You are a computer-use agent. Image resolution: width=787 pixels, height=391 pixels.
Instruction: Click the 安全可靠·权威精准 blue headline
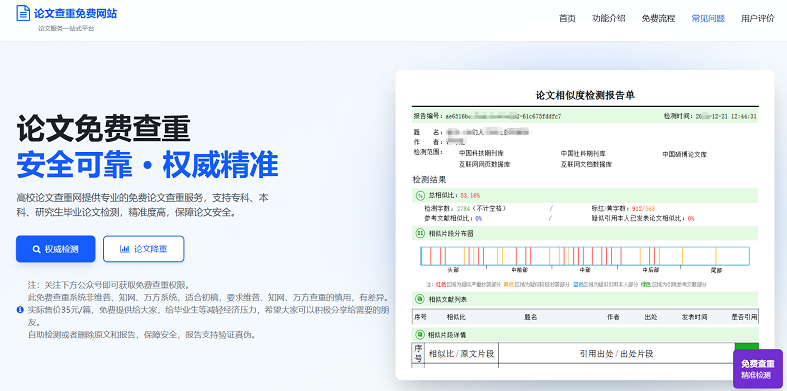click(147, 164)
